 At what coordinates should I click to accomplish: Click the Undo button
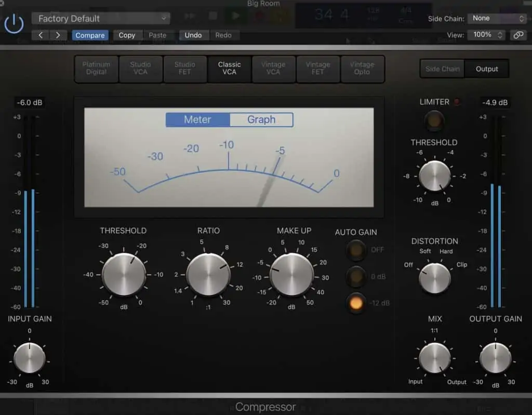pyautogui.click(x=193, y=35)
